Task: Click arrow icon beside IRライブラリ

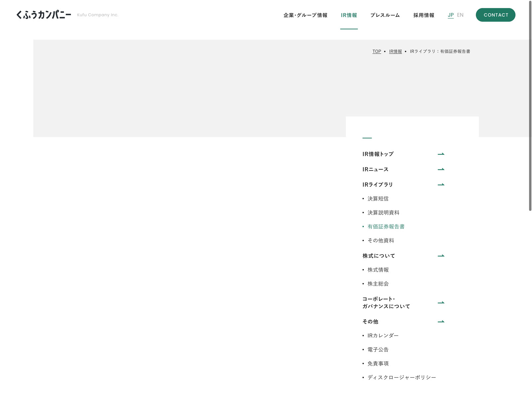Action: [x=441, y=185]
